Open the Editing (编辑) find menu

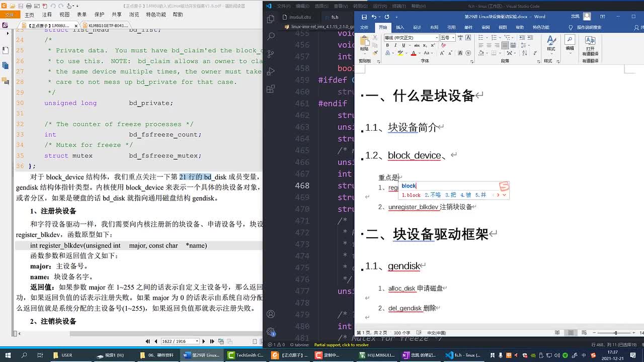[x=570, y=44]
